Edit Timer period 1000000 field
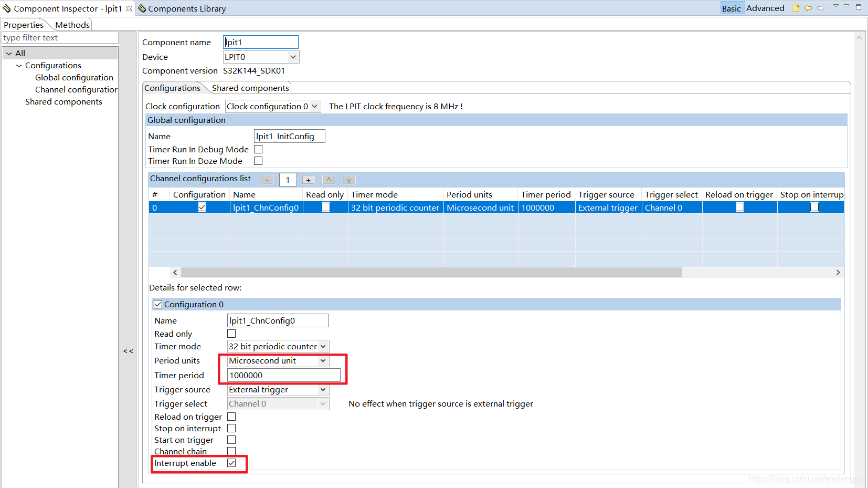This screenshot has height=488, width=868. click(284, 375)
